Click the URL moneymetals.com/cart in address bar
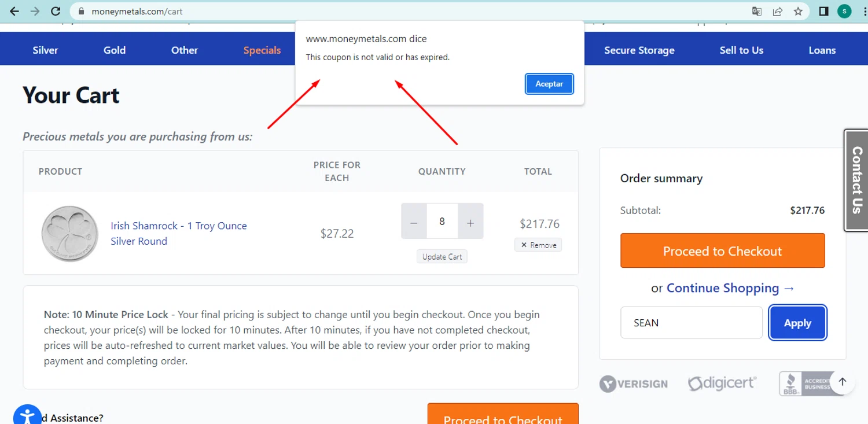Screen dimensions: 868x424 137,11
